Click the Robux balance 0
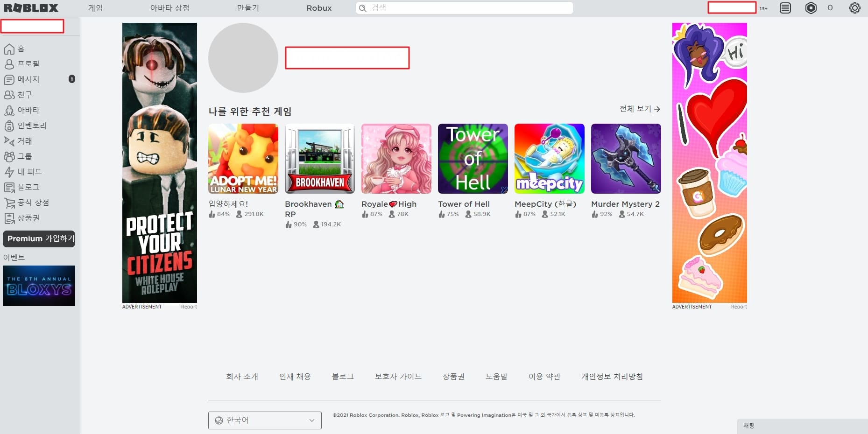868x434 pixels. click(830, 8)
